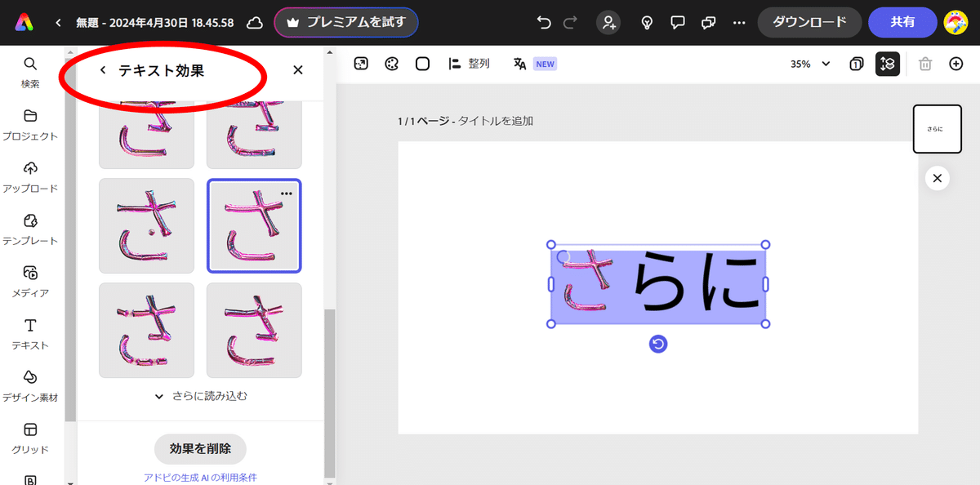The height and width of the screenshot is (485, 980).
Task: Close the テキスト効果 panel
Action: coord(298,70)
